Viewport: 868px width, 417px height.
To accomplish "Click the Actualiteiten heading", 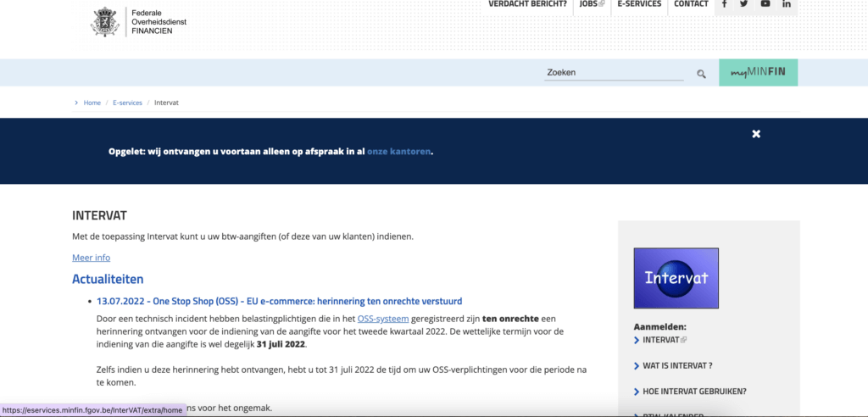I will (108, 279).
